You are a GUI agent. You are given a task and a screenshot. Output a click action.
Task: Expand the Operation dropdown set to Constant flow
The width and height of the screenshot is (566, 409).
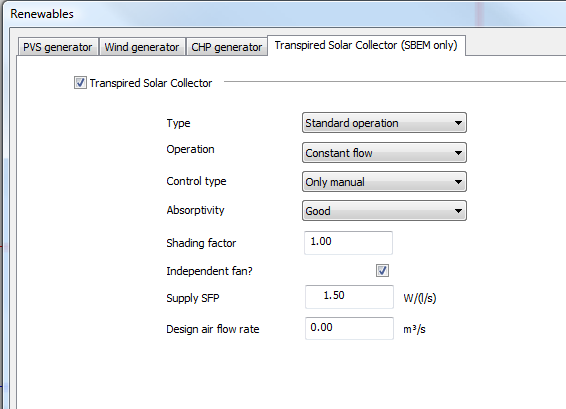point(384,153)
